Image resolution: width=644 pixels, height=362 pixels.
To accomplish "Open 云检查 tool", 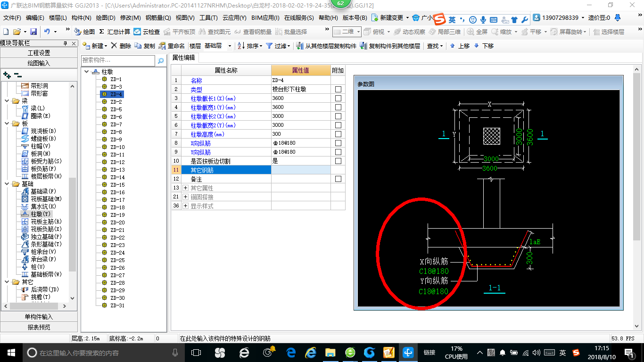I will pos(147,32).
